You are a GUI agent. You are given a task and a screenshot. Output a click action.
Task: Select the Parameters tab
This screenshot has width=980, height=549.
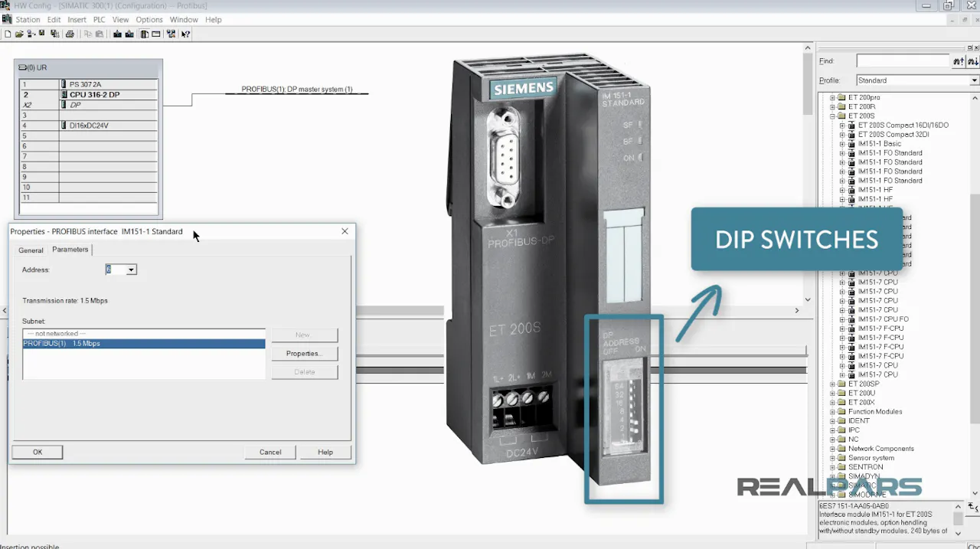(70, 250)
